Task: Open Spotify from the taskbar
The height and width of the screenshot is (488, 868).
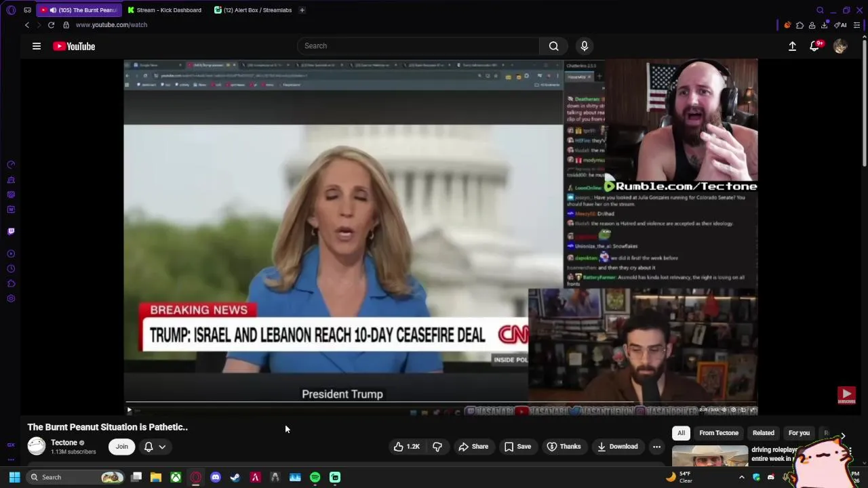Action: click(315, 477)
